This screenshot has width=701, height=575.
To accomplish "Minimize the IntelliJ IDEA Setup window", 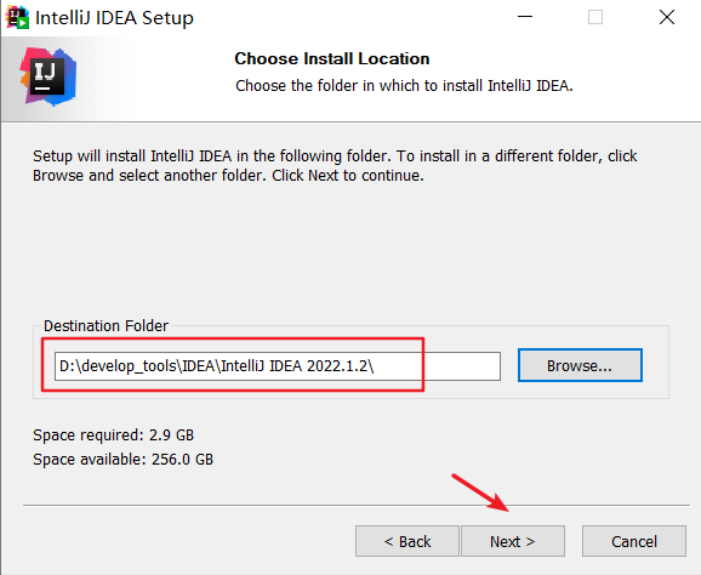I will pyautogui.click(x=524, y=17).
